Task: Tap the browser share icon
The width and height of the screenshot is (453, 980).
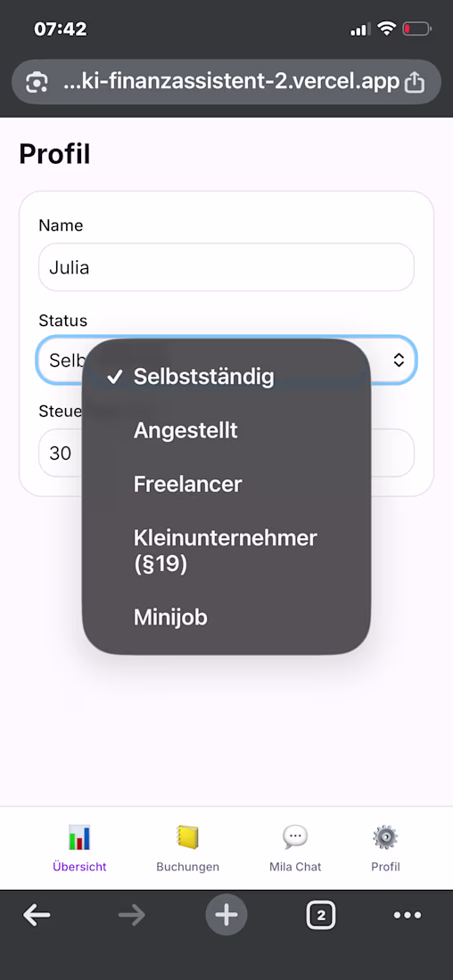Action: 414,82
